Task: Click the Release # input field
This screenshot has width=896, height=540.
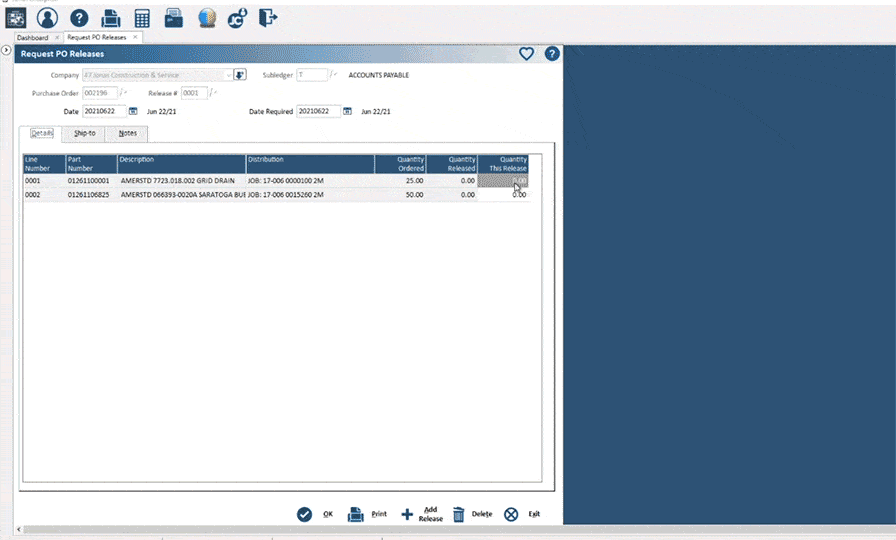Action: coord(194,93)
